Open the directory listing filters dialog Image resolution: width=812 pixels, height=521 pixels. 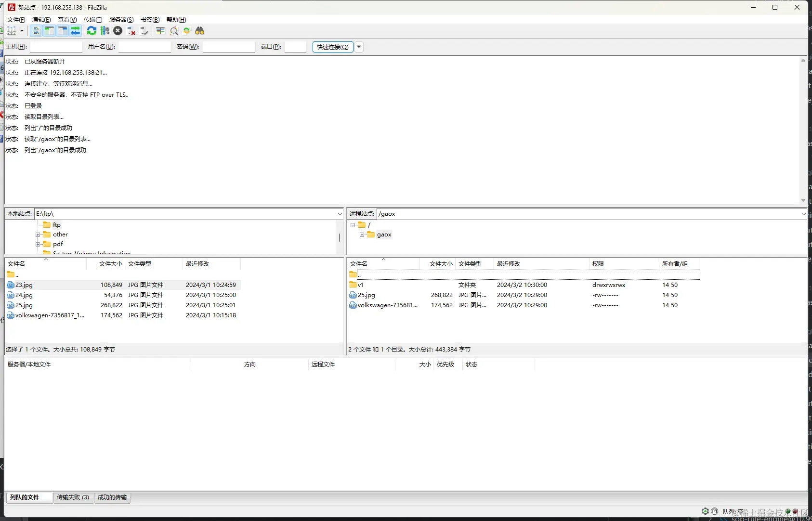(160, 31)
